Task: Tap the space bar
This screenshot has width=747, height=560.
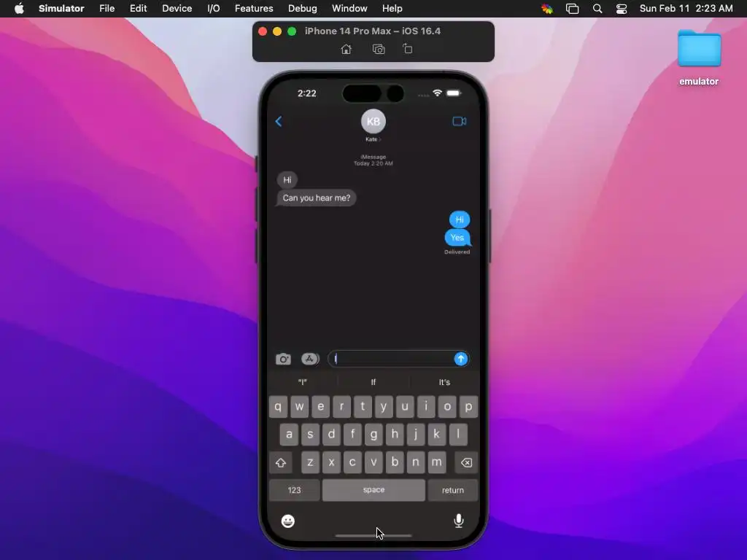Action: [x=373, y=490]
